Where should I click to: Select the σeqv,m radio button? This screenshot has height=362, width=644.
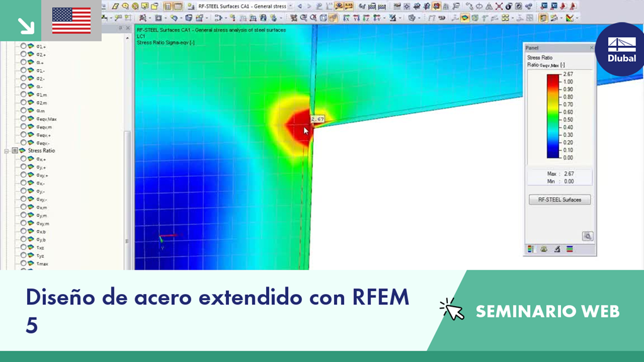[x=23, y=126]
